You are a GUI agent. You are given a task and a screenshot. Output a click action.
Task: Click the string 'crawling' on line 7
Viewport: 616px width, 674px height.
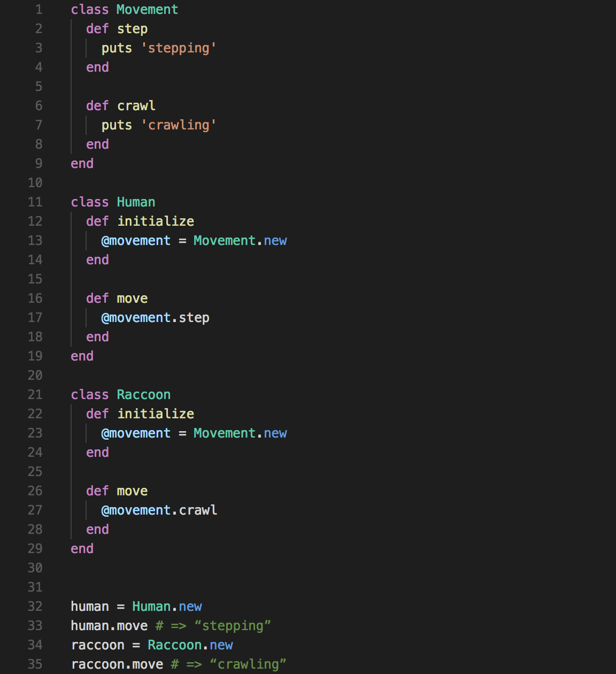pos(179,125)
